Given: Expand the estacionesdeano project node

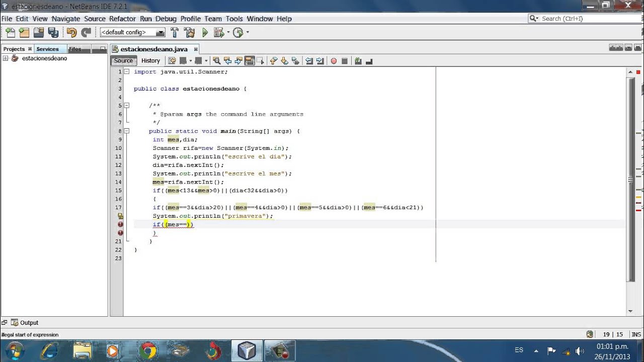Looking at the screenshot, I should tap(6, 58).
